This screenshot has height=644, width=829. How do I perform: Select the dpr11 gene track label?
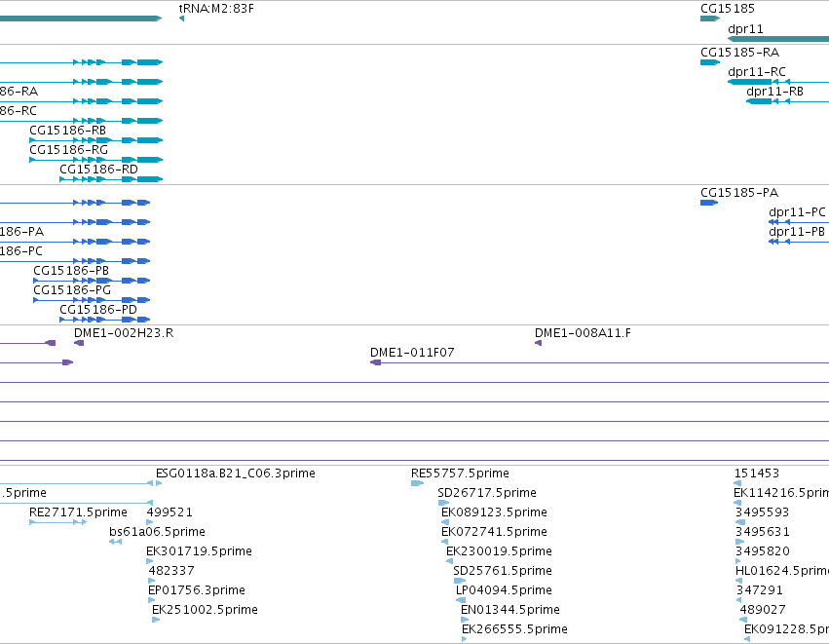tap(745, 29)
